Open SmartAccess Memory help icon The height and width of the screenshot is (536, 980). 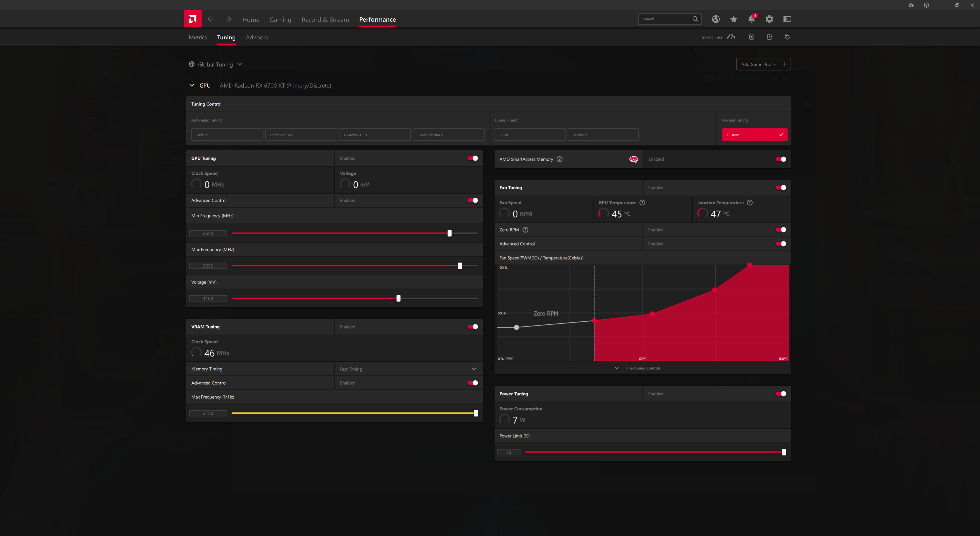559,159
